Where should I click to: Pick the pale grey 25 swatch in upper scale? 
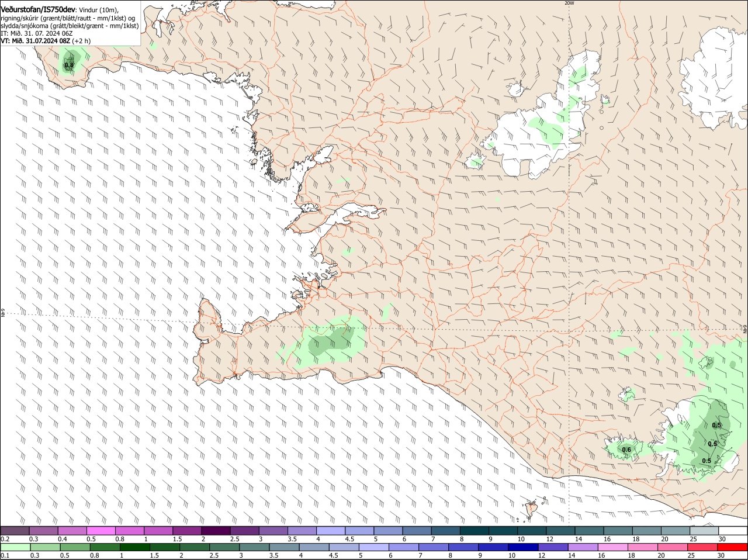coord(704,530)
